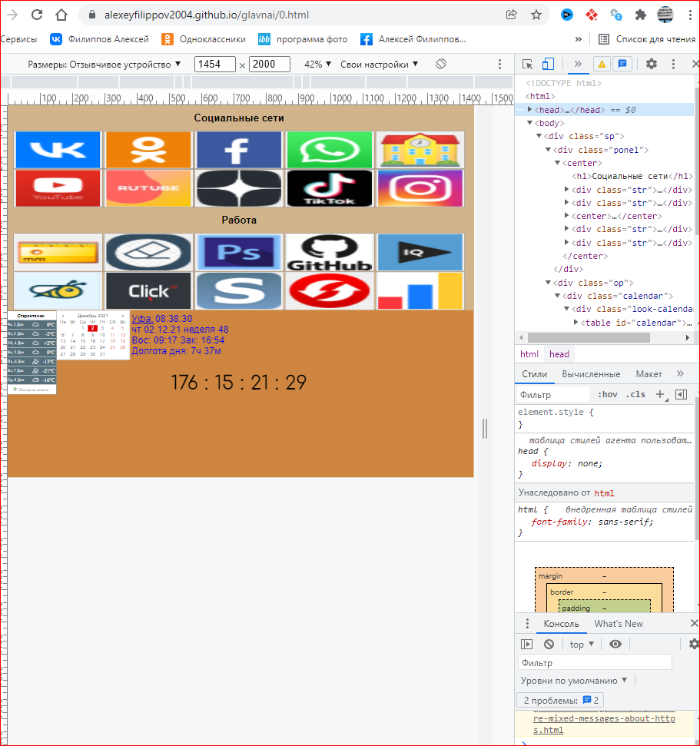Open the console 'top' context dropdown

582,644
